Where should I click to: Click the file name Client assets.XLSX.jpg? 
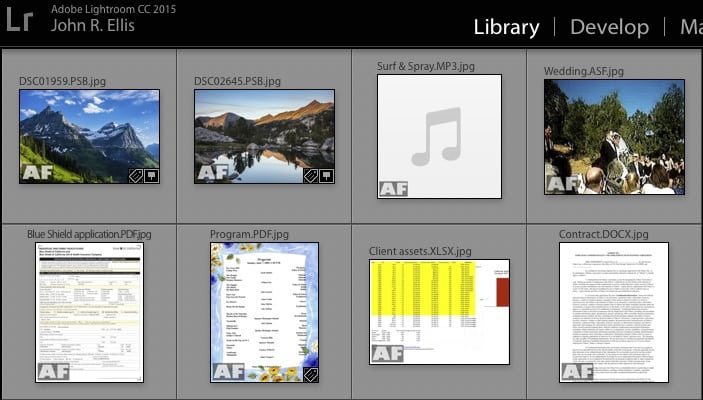pos(420,251)
